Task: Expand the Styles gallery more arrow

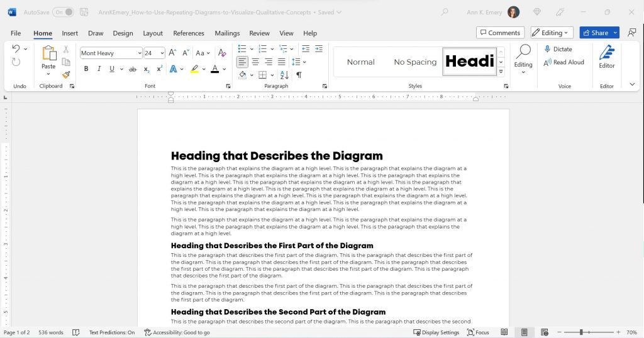Action: [501, 72]
